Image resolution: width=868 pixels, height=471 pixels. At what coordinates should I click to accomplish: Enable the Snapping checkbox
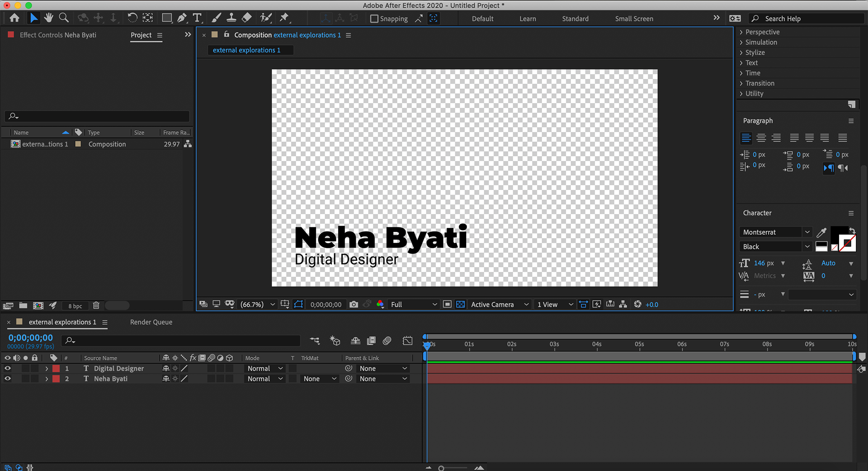(x=374, y=19)
